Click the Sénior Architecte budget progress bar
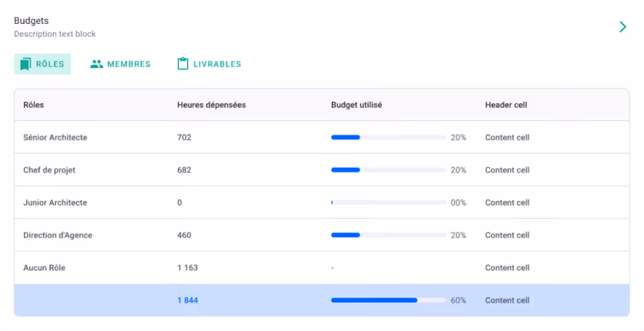This screenshot has height=331, width=644. tap(389, 138)
